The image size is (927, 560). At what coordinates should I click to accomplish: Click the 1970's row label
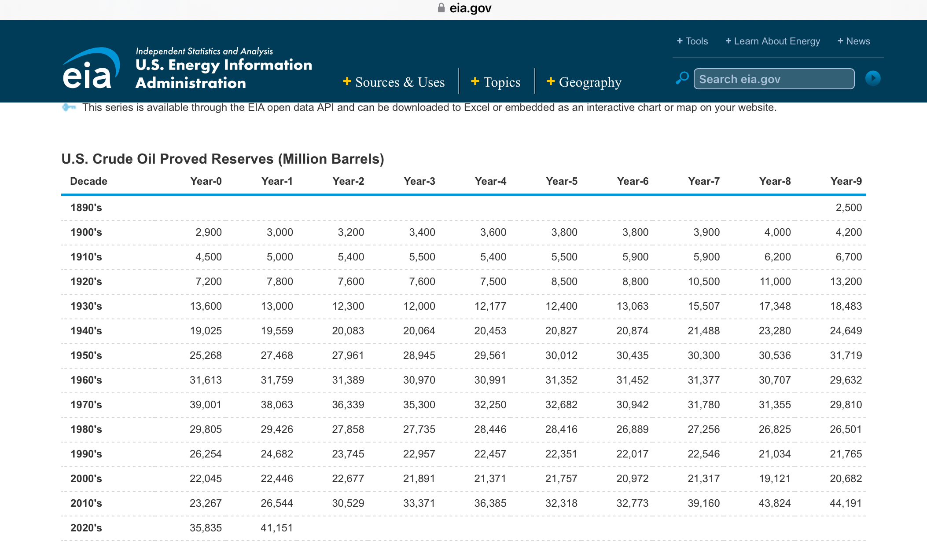click(86, 405)
